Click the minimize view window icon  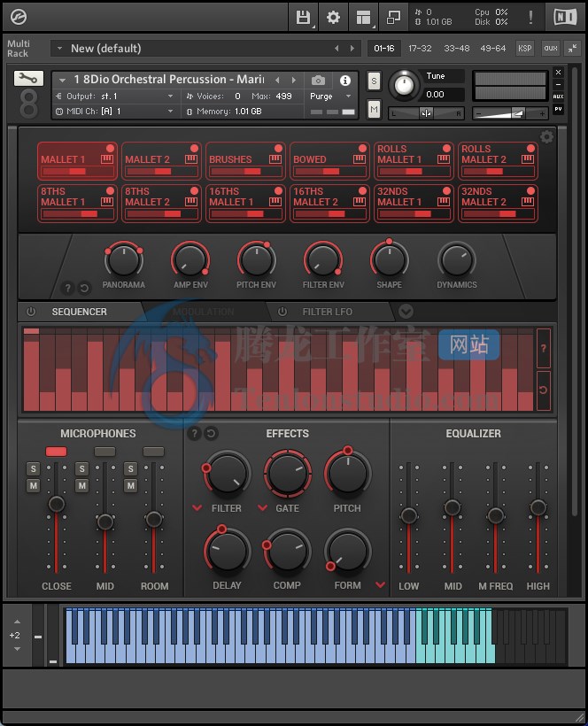click(x=393, y=17)
